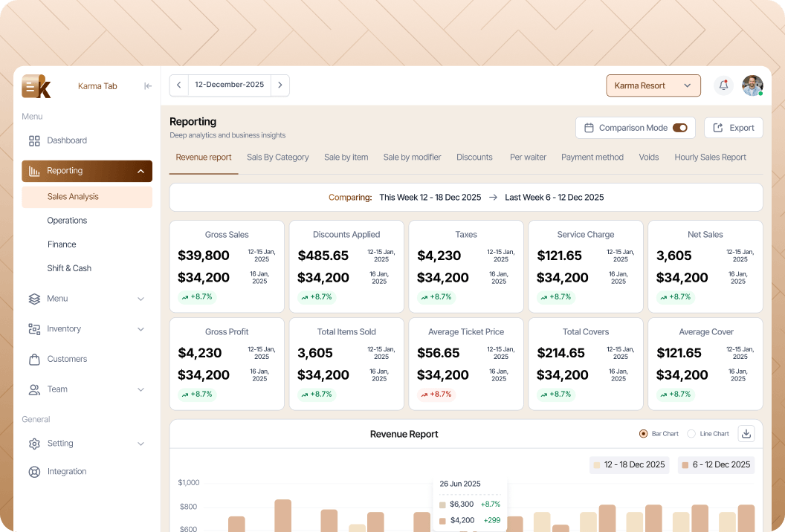Click the Taxes $4,230 value
Screen dimensions: 785x532
point(439,256)
